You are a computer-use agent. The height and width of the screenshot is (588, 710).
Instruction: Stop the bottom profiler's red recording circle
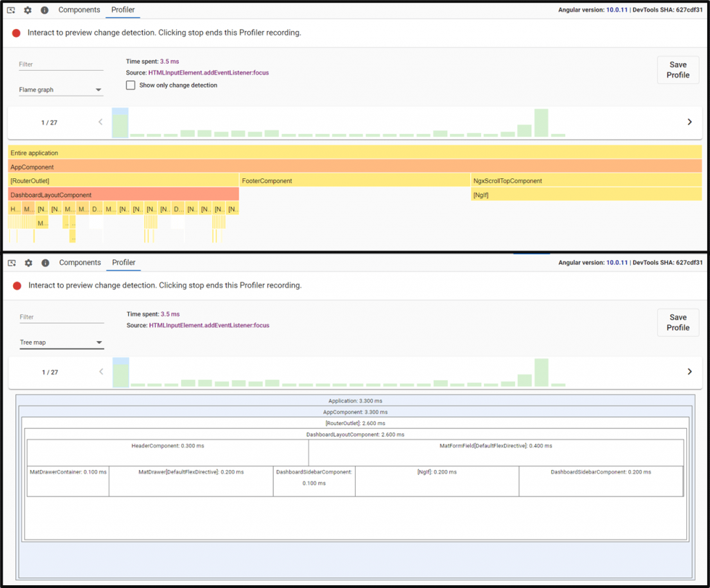point(15,285)
